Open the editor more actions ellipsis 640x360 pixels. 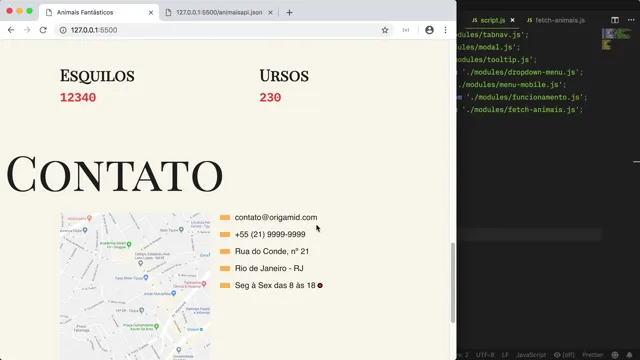(631, 20)
